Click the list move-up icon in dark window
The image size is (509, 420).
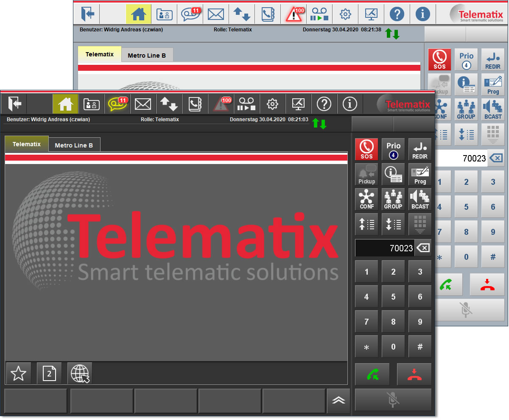click(366, 224)
